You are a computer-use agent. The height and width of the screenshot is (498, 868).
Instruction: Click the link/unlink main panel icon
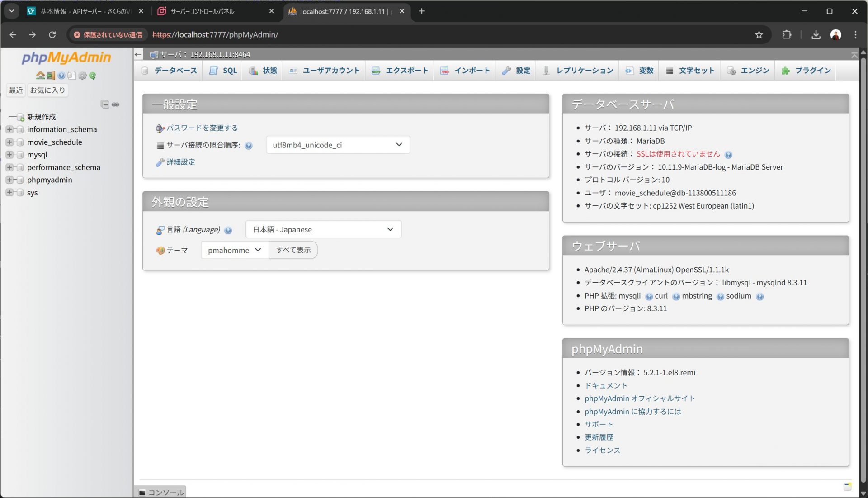[x=116, y=104]
